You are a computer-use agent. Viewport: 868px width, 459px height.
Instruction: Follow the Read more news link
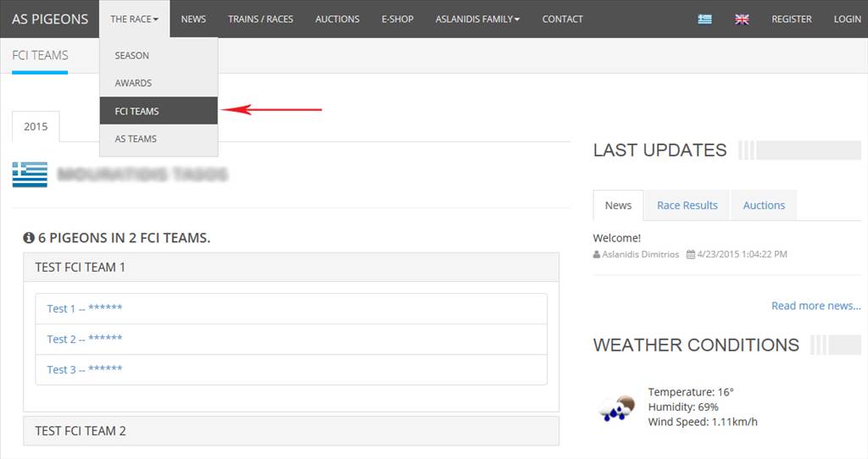point(815,306)
